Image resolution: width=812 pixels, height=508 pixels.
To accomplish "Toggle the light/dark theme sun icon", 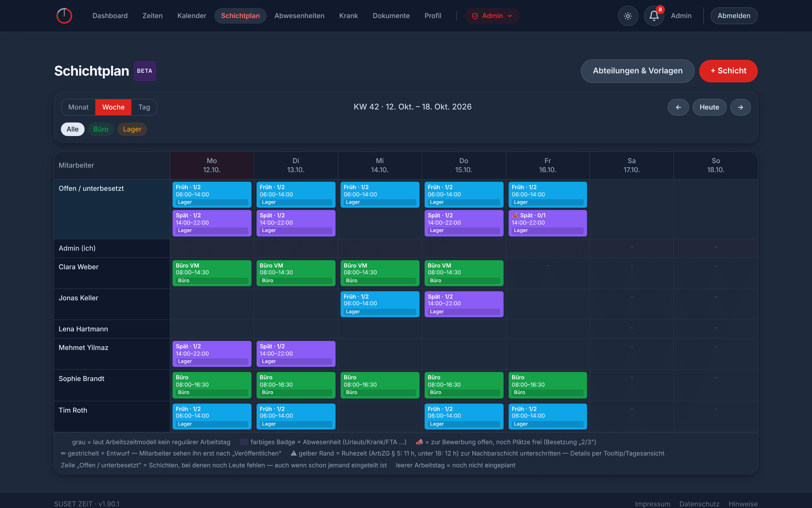I will (x=628, y=16).
